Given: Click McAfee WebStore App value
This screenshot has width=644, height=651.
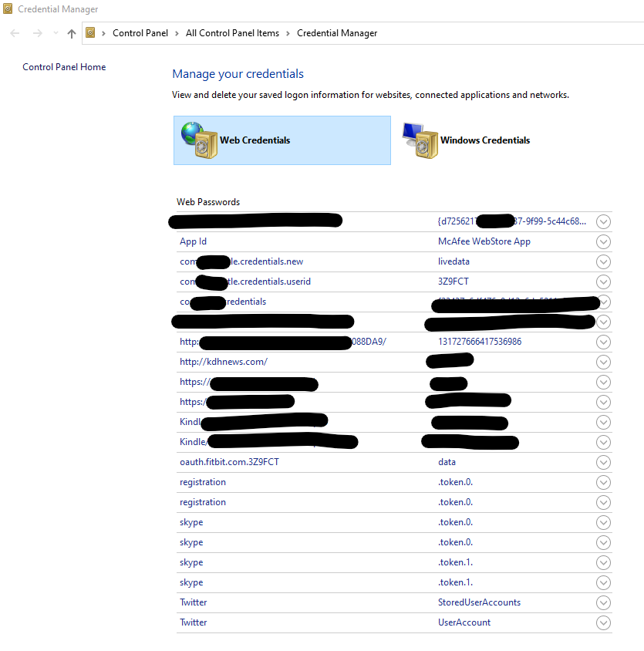Looking at the screenshot, I should 484,241.
